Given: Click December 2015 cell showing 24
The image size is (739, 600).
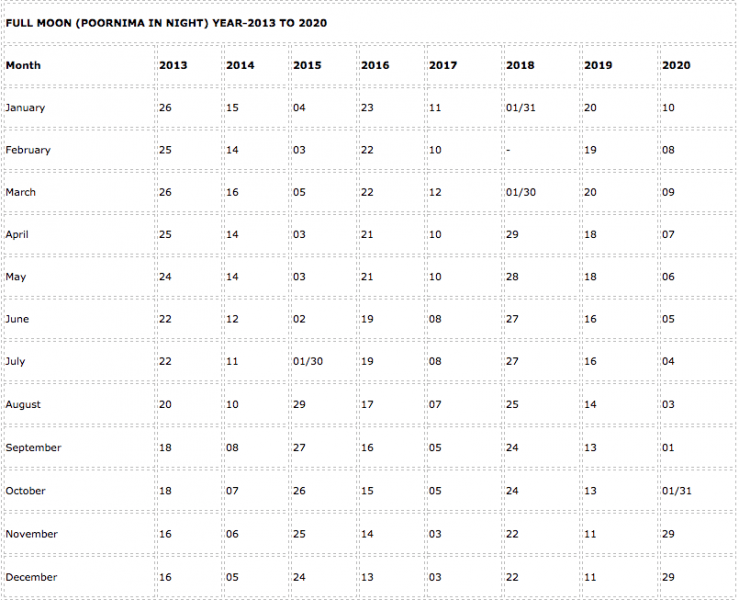Looking at the screenshot, I should point(299,577).
